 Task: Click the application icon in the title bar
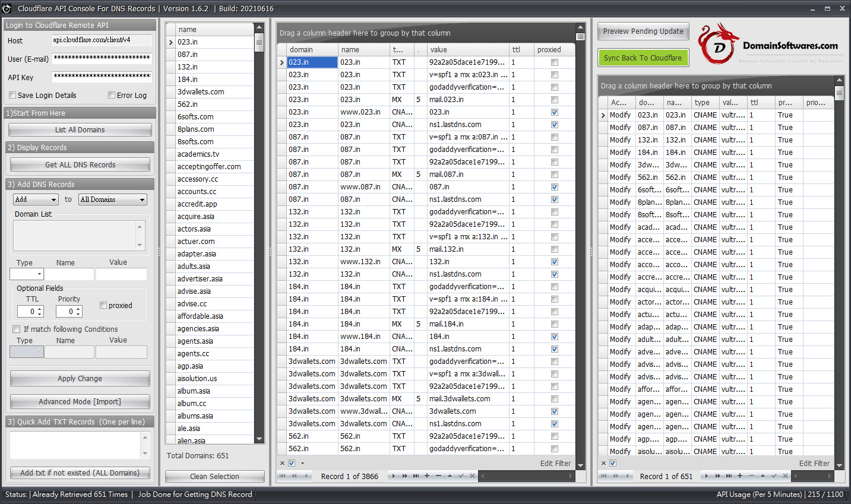tap(7, 8)
